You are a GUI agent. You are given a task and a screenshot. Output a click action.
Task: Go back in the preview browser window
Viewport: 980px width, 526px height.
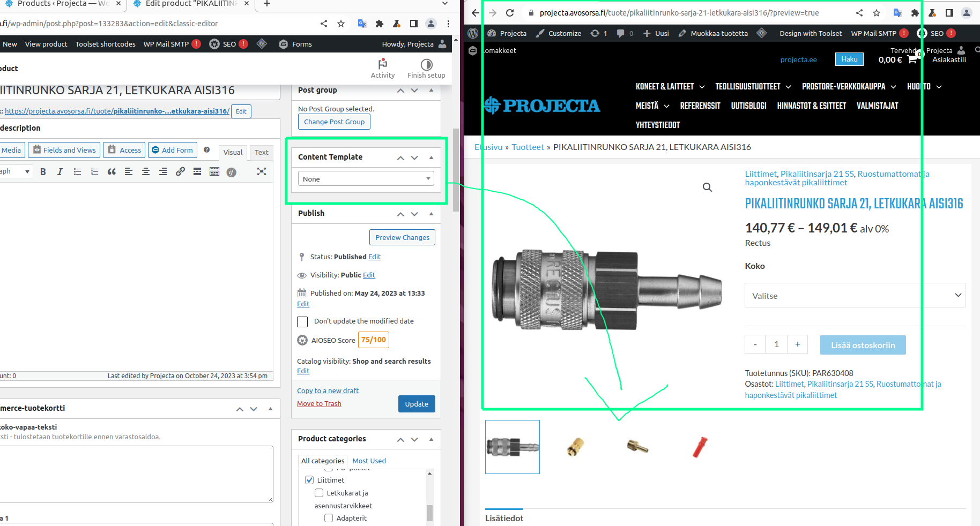point(476,13)
